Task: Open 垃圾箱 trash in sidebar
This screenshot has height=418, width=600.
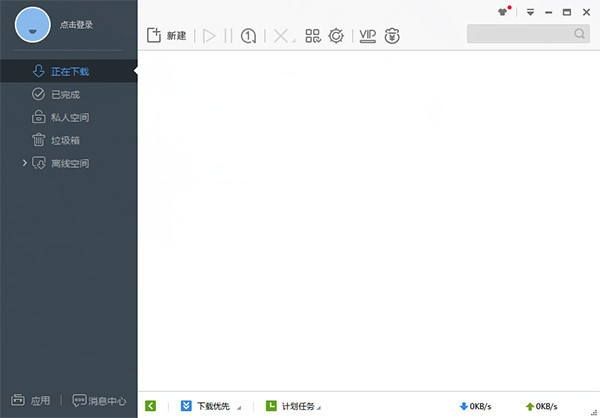Action: pyautogui.click(x=66, y=140)
